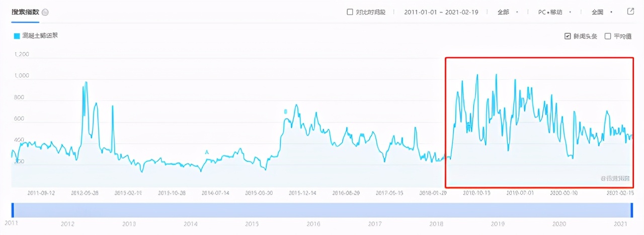Click the 'B' news marker near 2015 peak
Image resolution: width=644 pixels, height=235 pixels.
point(285,111)
